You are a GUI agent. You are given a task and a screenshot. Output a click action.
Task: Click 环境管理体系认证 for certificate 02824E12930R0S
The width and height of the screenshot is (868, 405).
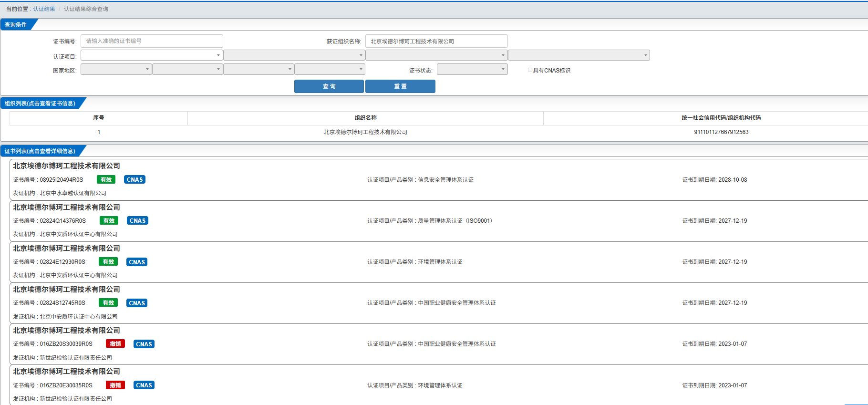[x=440, y=262]
